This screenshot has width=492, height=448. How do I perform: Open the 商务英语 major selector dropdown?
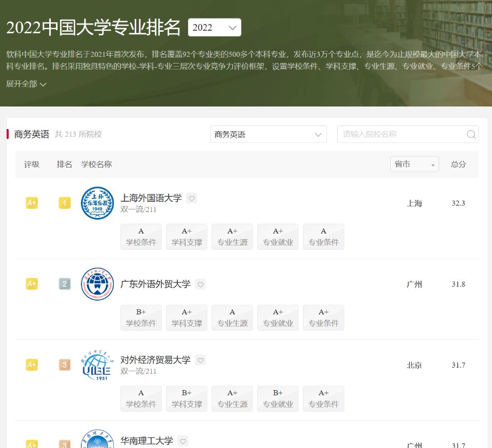[268, 135]
